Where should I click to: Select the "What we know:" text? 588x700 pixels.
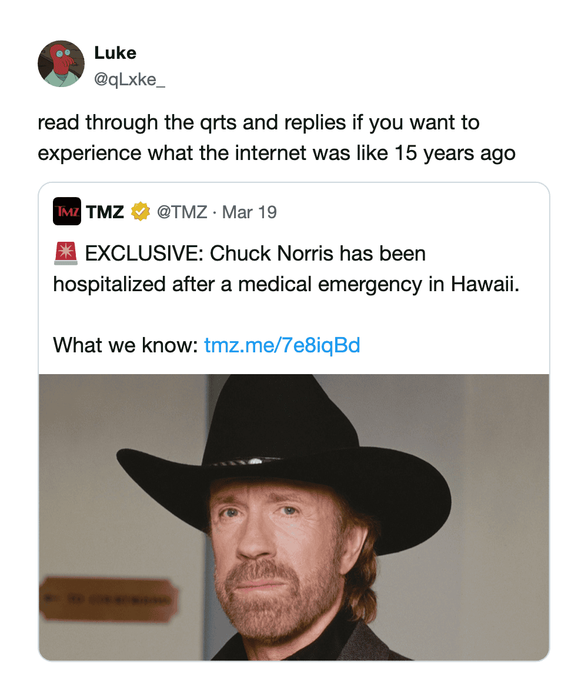point(125,345)
